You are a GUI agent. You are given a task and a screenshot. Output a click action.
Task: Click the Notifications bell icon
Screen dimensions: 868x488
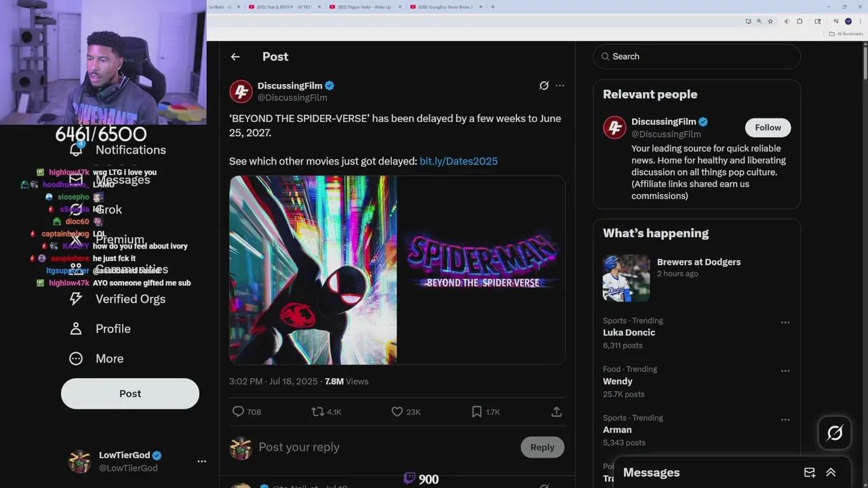[76, 150]
